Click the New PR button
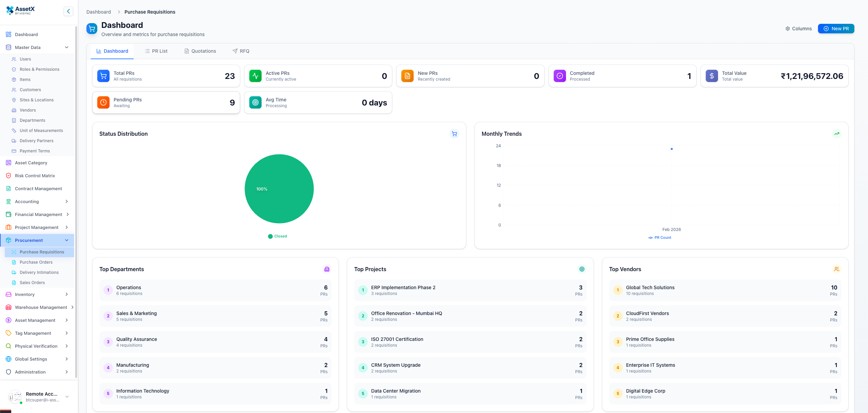Screen dimensions: 868x413 [x=836, y=29]
